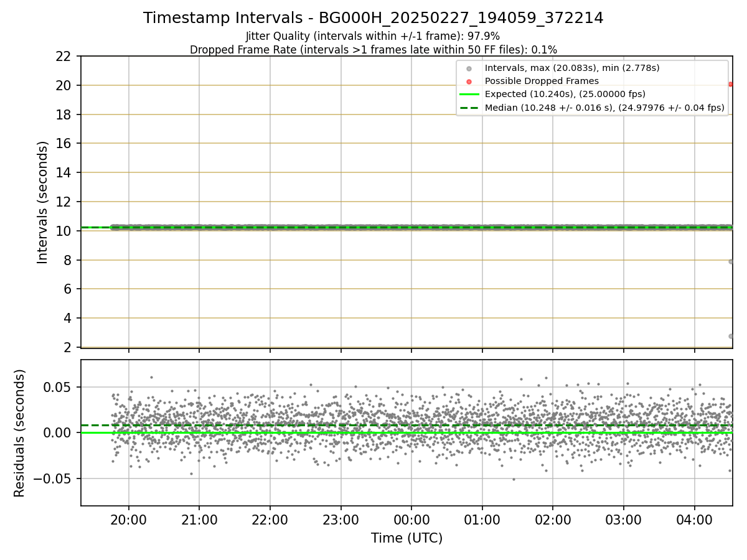Click the gray minimum interval point near 2.8 seconds
Viewport: 747px width, 560px height.
pyautogui.click(x=731, y=336)
